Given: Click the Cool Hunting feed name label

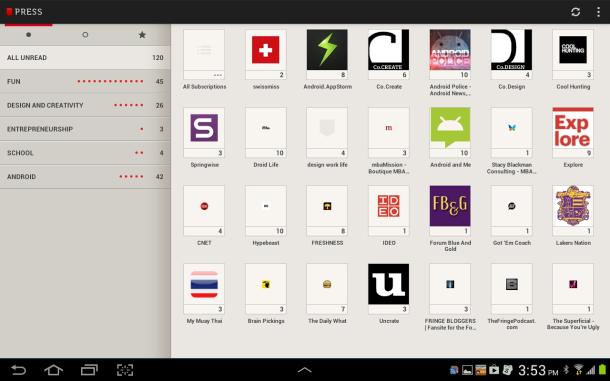Looking at the screenshot, I should (x=573, y=87).
